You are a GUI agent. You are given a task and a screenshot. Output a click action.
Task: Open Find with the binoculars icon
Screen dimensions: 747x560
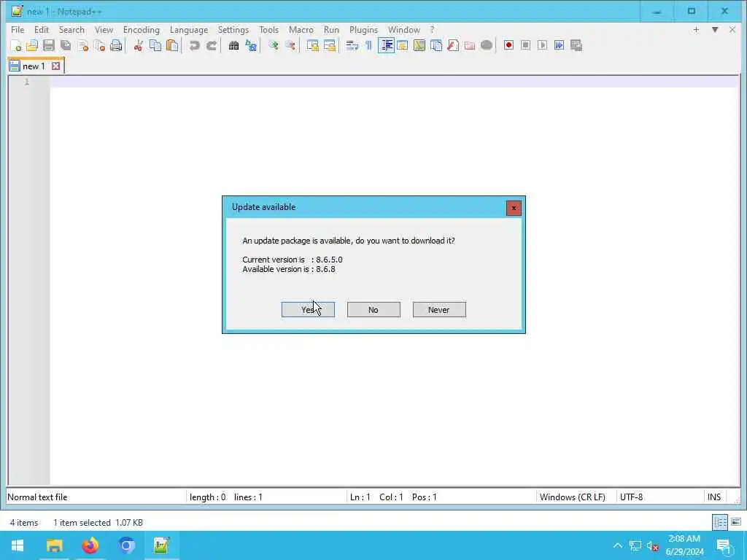[233, 46]
